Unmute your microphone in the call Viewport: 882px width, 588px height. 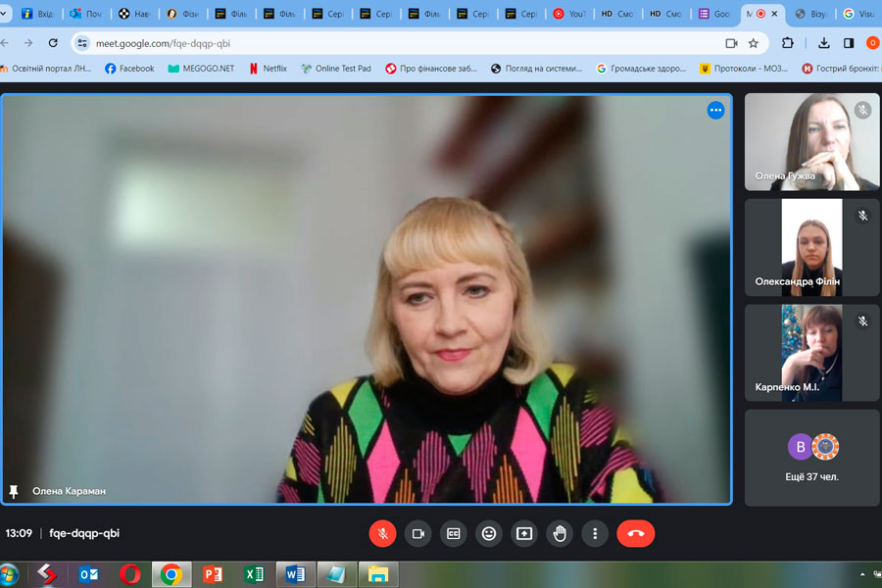[382, 533]
